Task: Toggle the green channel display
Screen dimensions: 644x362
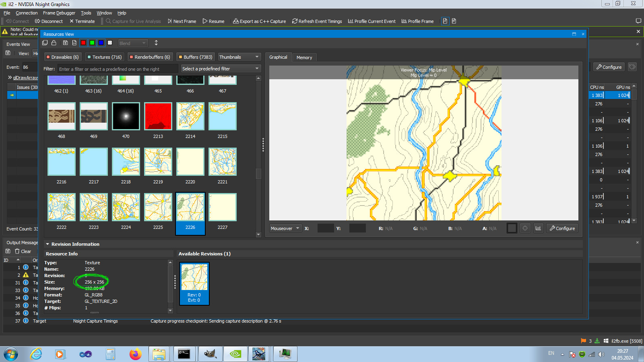Action: click(92, 43)
